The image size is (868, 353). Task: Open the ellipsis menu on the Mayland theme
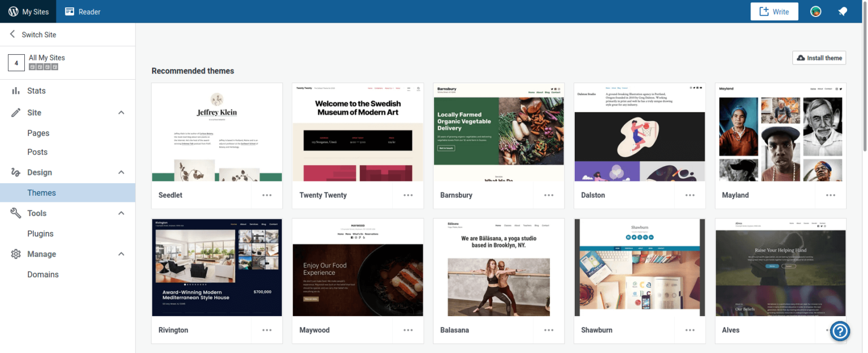point(830,195)
